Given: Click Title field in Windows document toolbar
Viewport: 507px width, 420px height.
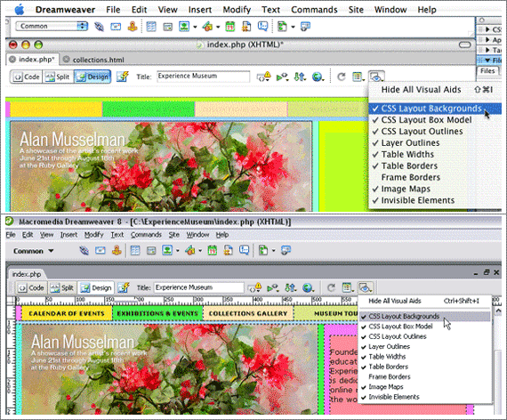Looking at the screenshot, I should click(199, 287).
